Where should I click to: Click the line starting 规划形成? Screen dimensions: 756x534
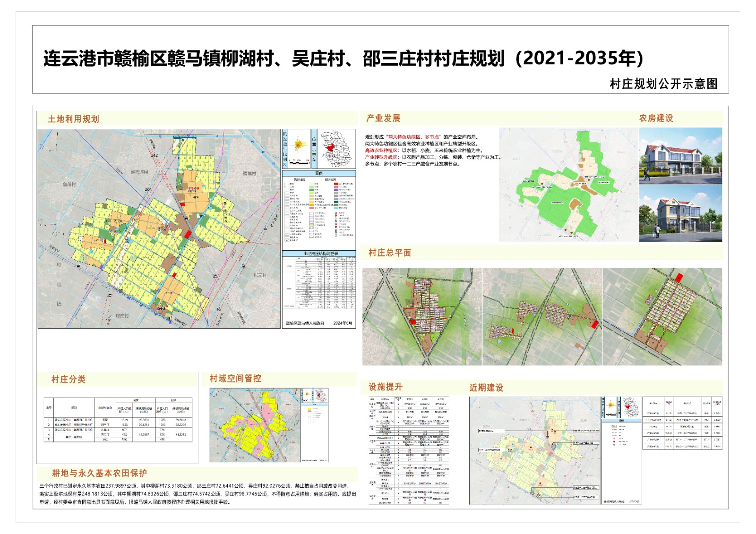(x=421, y=137)
